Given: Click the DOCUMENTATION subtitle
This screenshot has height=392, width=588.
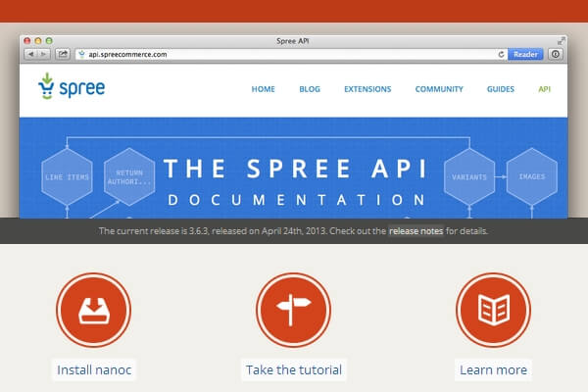Looking at the screenshot, I should point(297,200).
